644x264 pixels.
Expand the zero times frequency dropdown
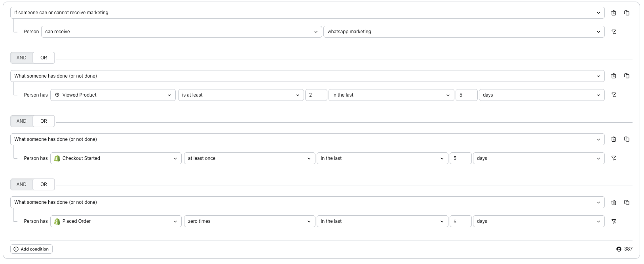249,221
